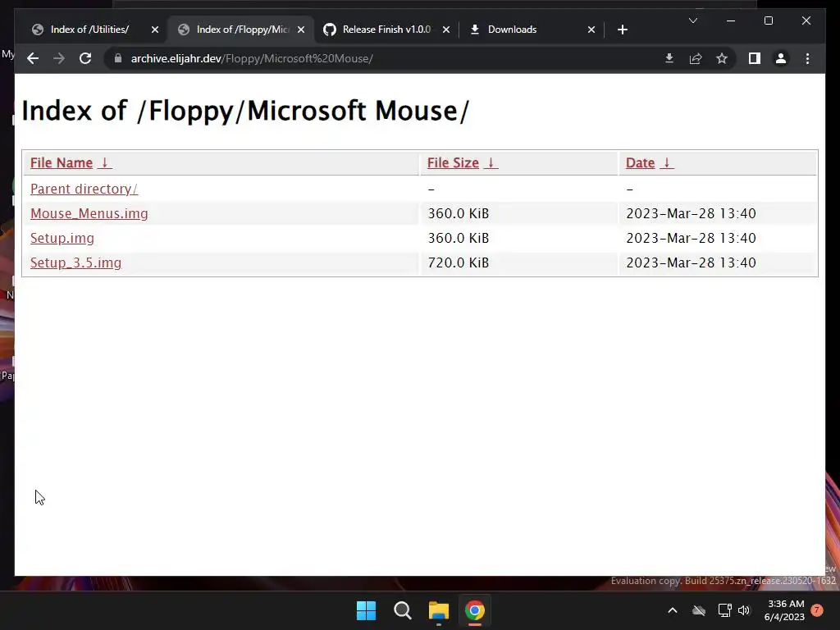Image resolution: width=840 pixels, height=630 pixels.
Task: Bookmark this page with star
Action: click(x=722, y=58)
